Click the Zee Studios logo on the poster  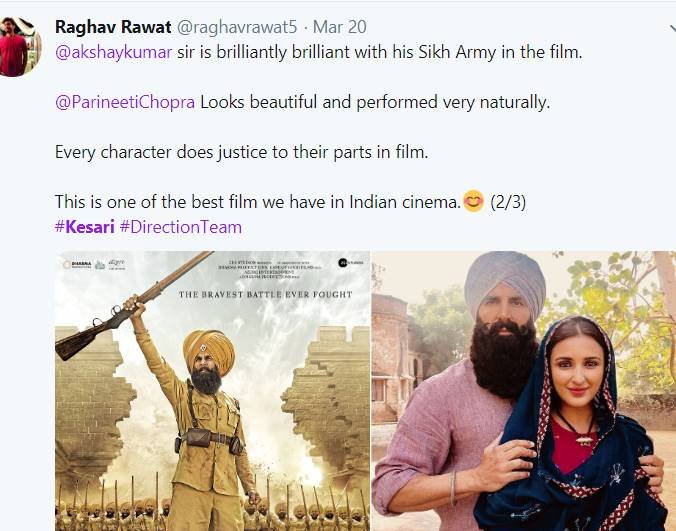(351, 262)
